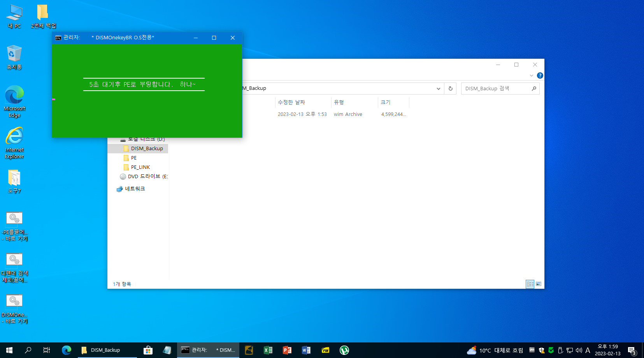The width and height of the screenshot is (644, 358).
Task: Open the PowerPoint icon on the taskbar
Action: [287, 350]
